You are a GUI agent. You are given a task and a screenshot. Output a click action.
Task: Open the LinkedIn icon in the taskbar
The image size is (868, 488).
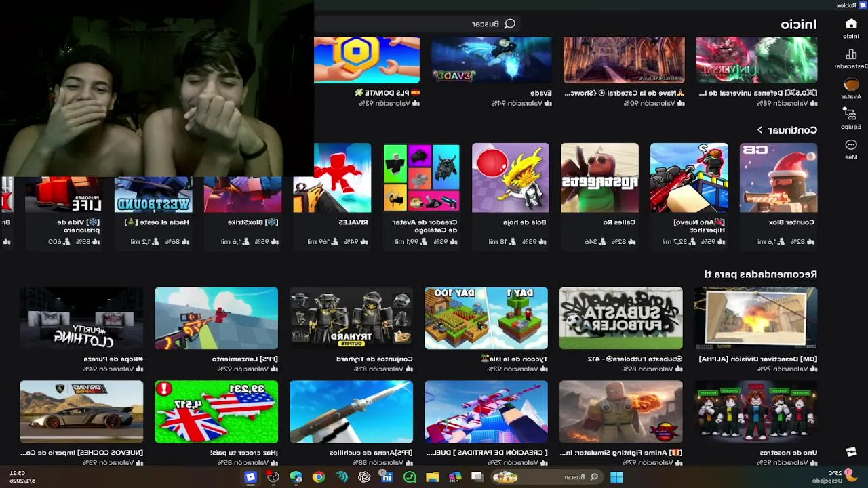387,477
